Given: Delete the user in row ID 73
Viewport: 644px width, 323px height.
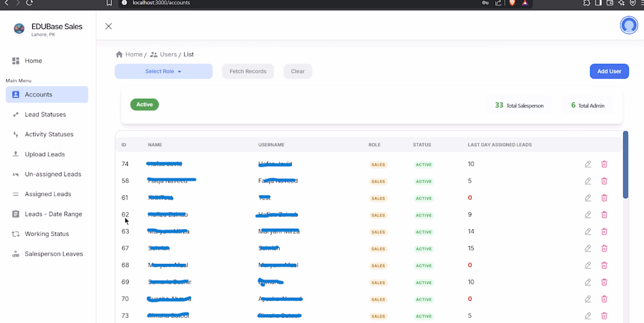Looking at the screenshot, I should tap(604, 315).
